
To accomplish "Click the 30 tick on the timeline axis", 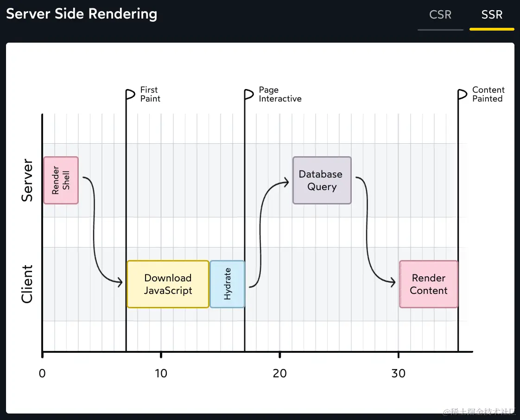I will 398,373.
